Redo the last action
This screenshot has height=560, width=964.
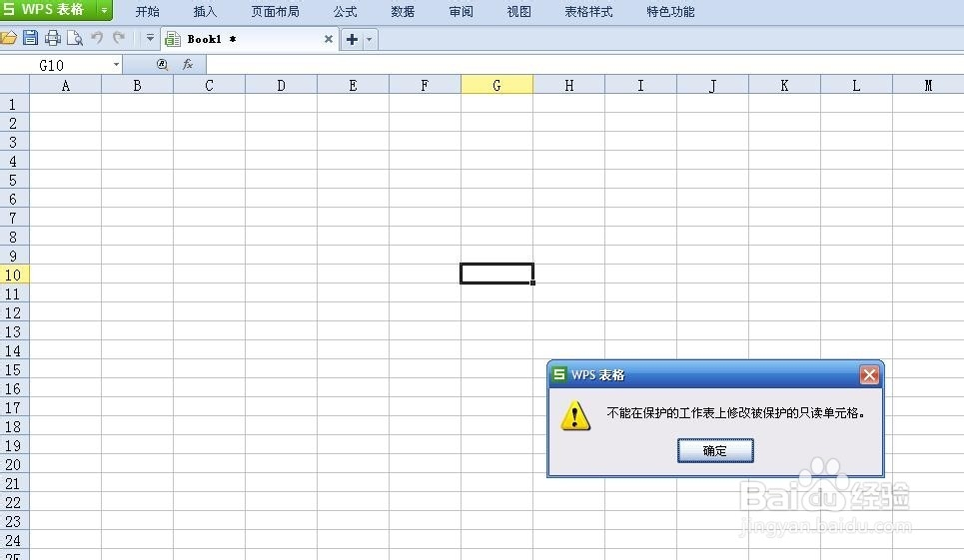click(x=119, y=38)
